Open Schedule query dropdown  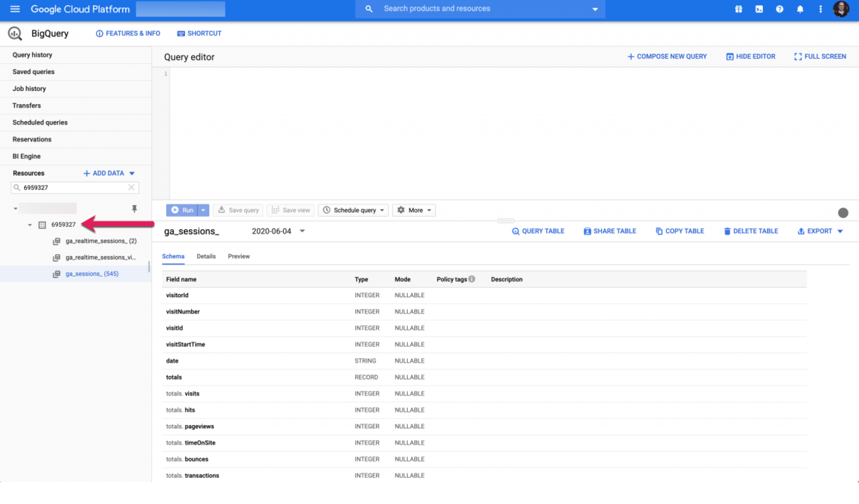pyautogui.click(x=353, y=210)
